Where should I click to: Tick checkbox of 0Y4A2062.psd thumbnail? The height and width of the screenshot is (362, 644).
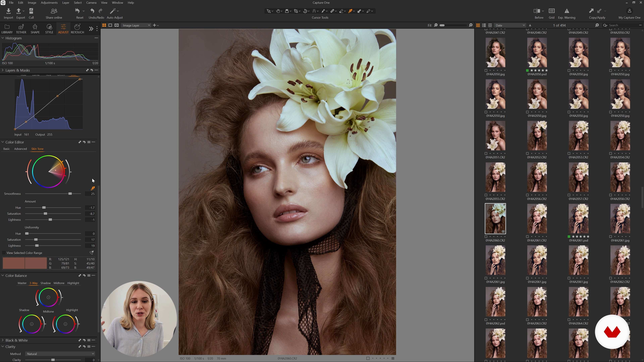pos(486,320)
